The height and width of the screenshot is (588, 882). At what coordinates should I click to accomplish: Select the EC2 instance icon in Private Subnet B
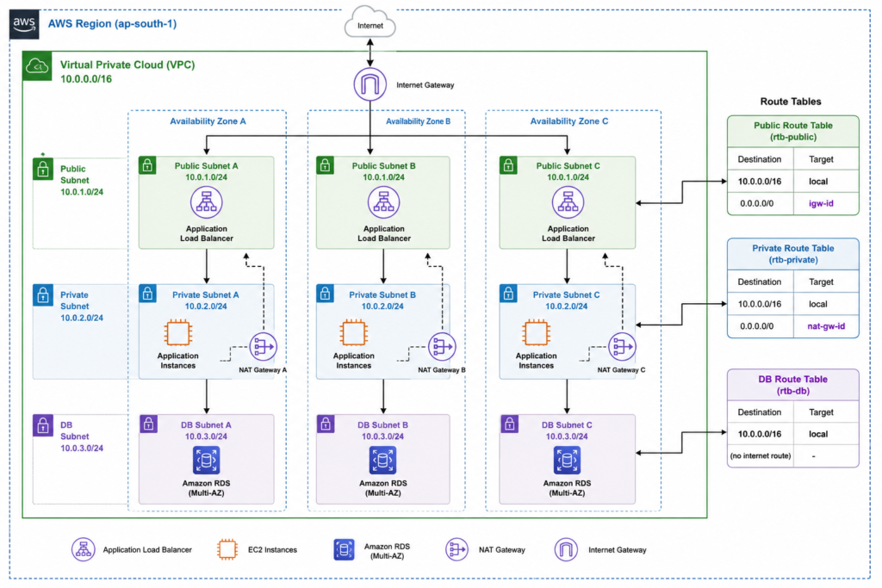pyautogui.click(x=354, y=333)
